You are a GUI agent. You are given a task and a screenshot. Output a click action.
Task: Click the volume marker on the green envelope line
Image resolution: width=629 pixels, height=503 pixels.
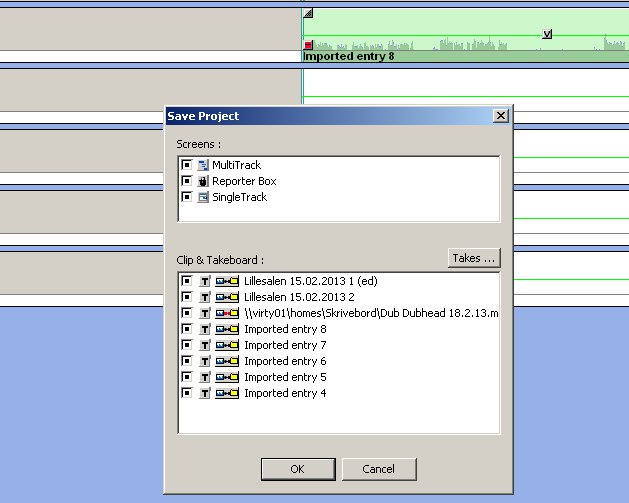click(x=547, y=34)
